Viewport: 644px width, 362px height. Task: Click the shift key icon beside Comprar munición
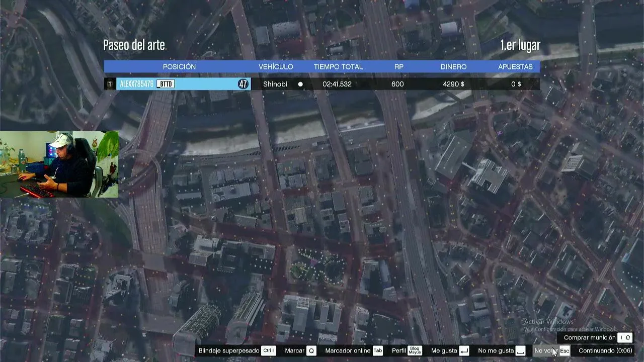pyautogui.click(x=625, y=338)
